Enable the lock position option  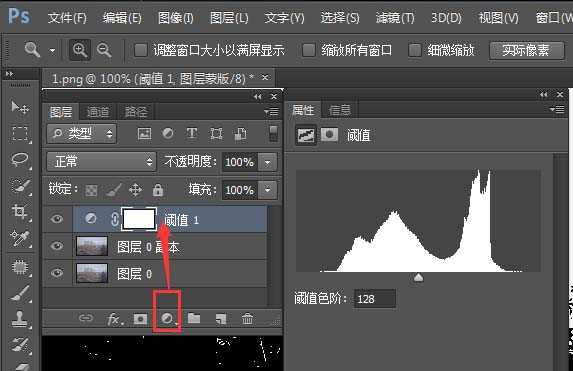point(135,190)
